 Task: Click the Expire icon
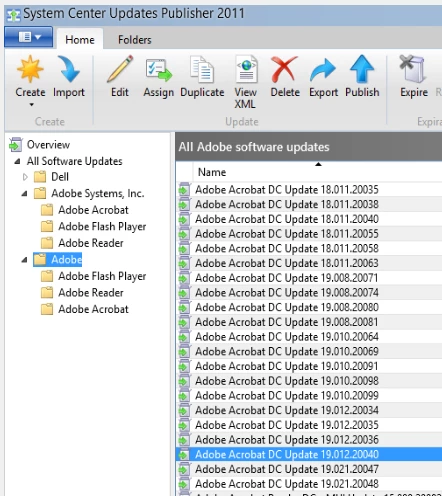tap(412, 69)
